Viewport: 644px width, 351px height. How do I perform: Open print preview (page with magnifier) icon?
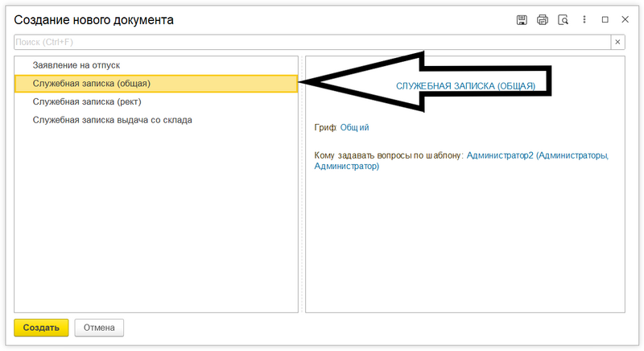[563, 19]
